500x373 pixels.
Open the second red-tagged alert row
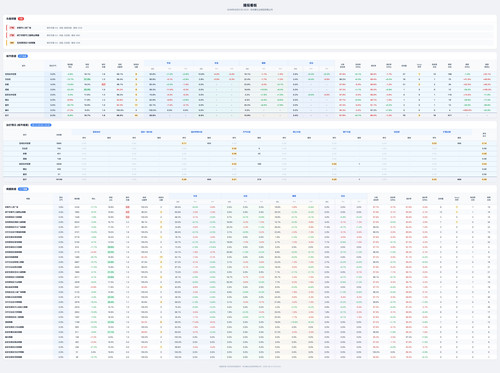click(250, 35)
